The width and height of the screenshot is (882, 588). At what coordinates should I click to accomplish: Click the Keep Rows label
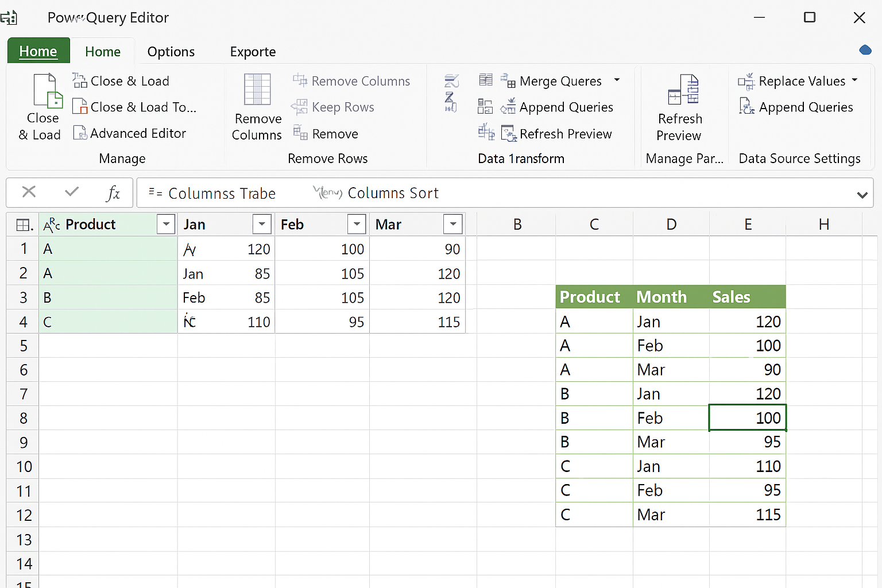point(343,107)
